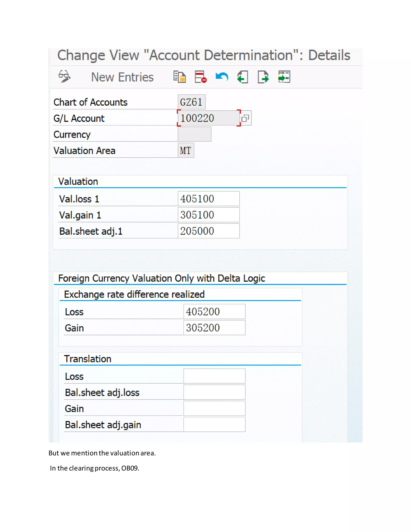Viewport: 411px width, 532px height.
Task: Click the greyed Currency field
Action: click(x=194, y=134)
